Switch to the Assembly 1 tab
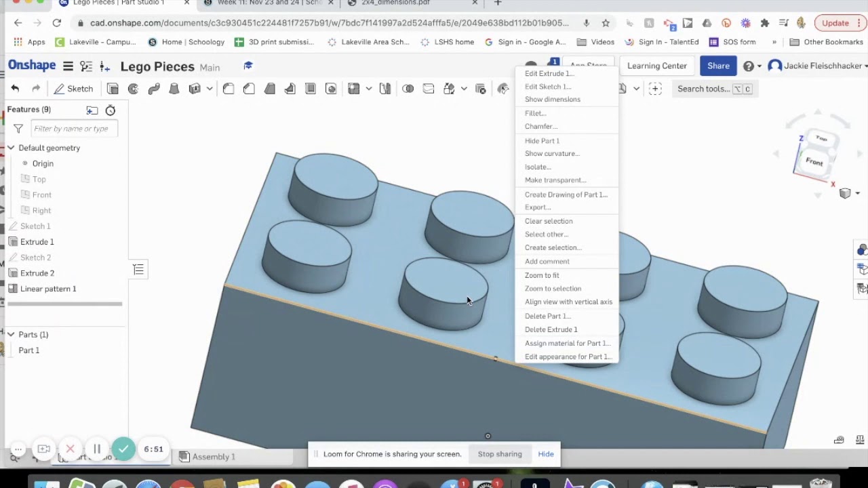Viewport: 868px width, 488px height. (x=208, y=457)
